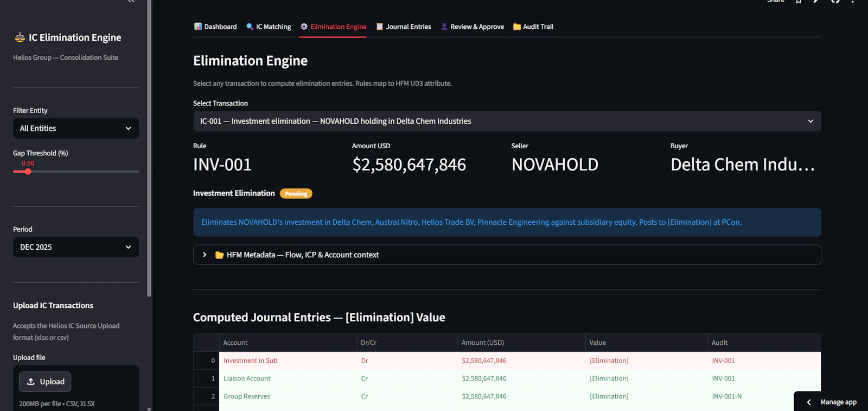868x411 pixels.
Task: Click the Elimination Engine gear icon
Action: pyautogui.click(x=304, y=27)
